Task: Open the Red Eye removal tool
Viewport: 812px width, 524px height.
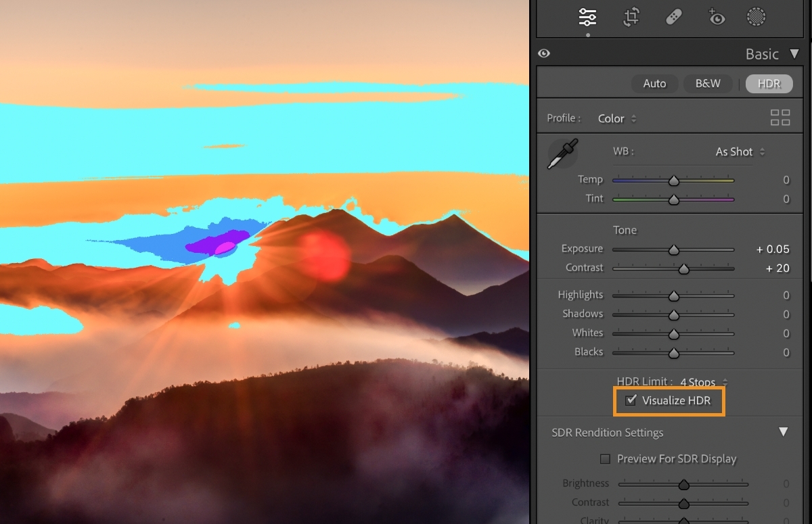Action: coord(717,18)
